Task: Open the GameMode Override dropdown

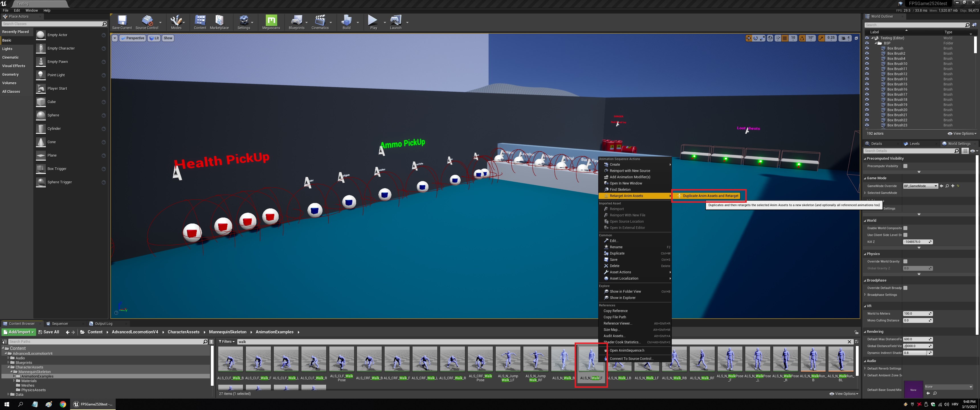Action: tap(920, 186)
